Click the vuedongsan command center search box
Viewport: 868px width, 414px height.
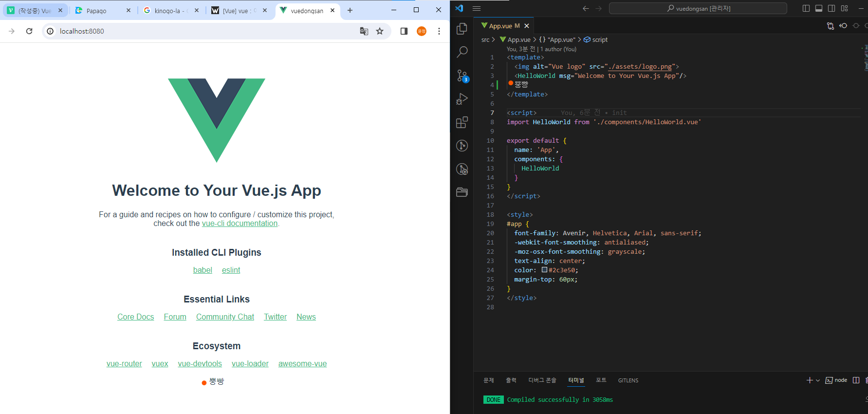(x=698, y=8)
